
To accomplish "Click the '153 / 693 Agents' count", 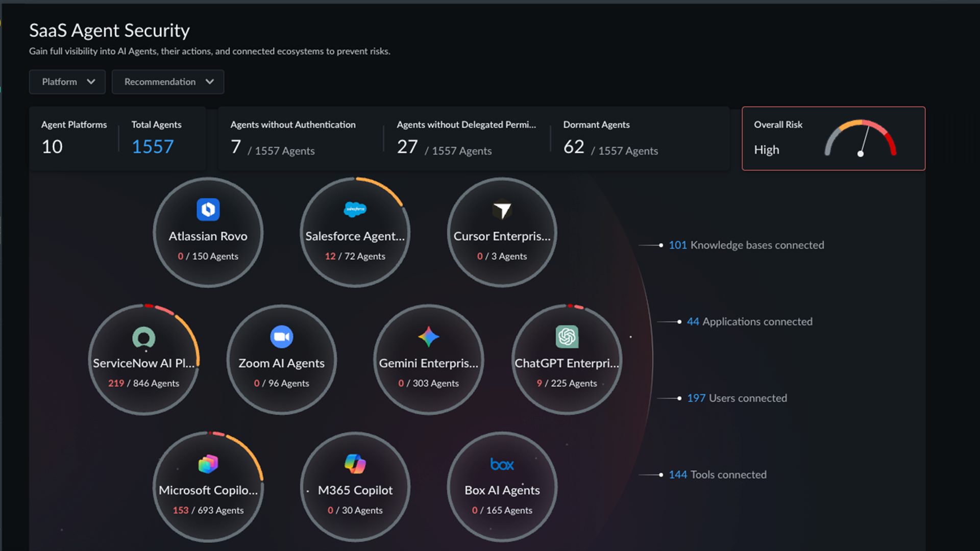I will [208, 510].
